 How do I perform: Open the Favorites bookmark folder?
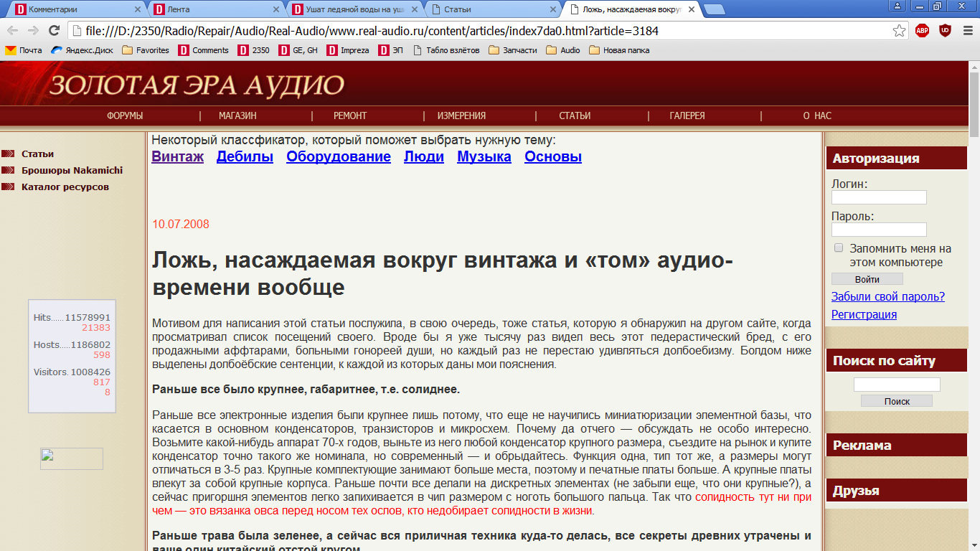tap(146, 50)
